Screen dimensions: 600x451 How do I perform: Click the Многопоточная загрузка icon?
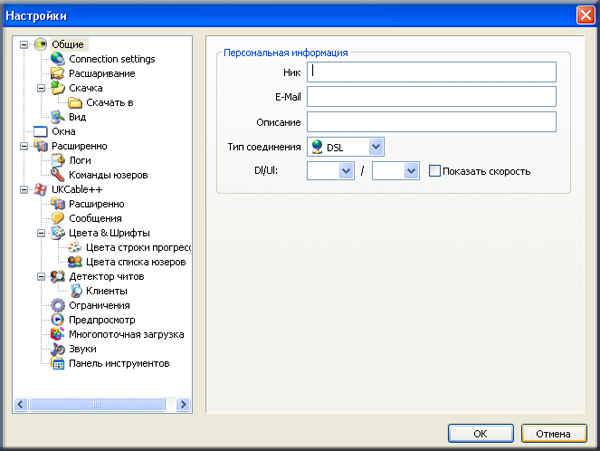click(x=58, y=334)
